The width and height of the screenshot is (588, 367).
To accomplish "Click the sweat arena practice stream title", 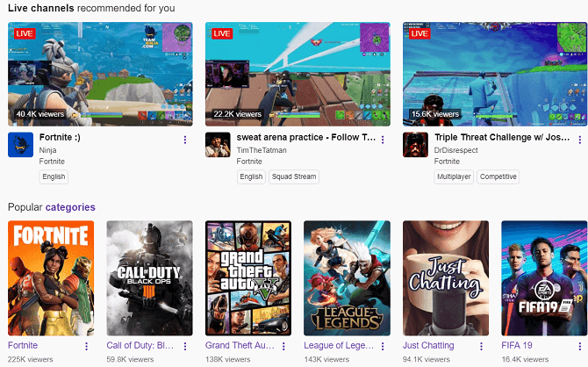I will [291, 138].
